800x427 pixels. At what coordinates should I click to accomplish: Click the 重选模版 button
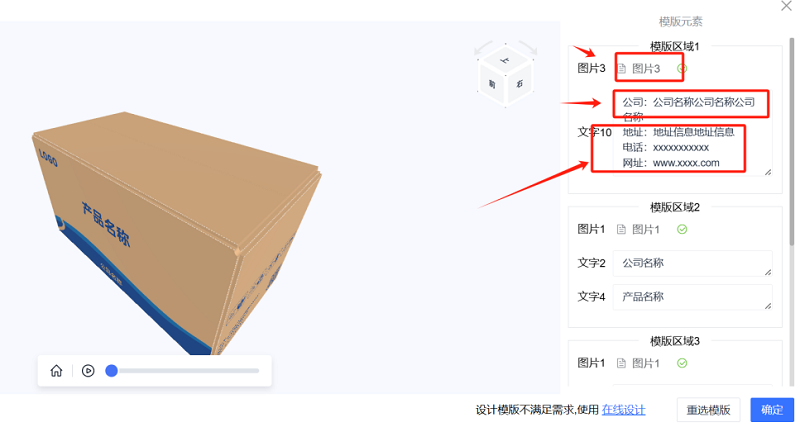coord(708,410)
